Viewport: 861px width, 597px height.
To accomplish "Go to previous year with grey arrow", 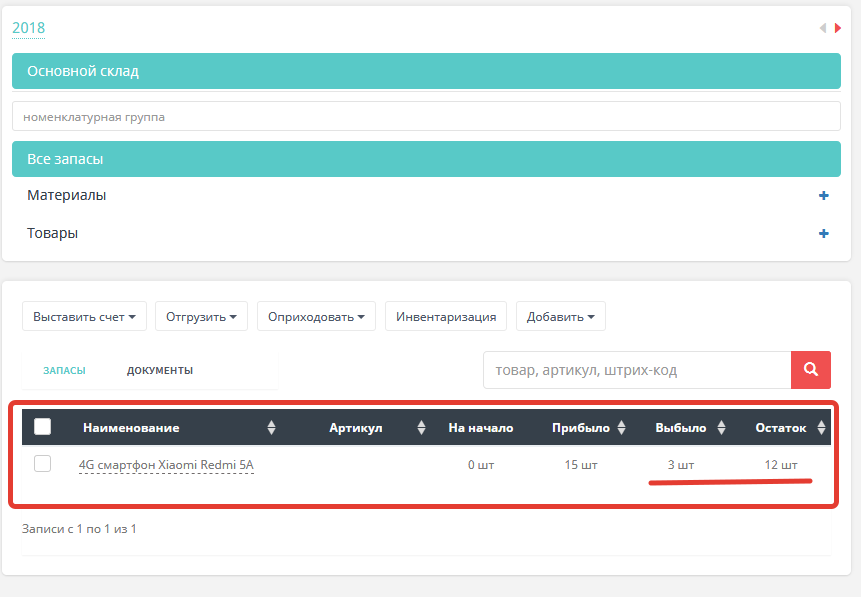I will pos(823,28).
